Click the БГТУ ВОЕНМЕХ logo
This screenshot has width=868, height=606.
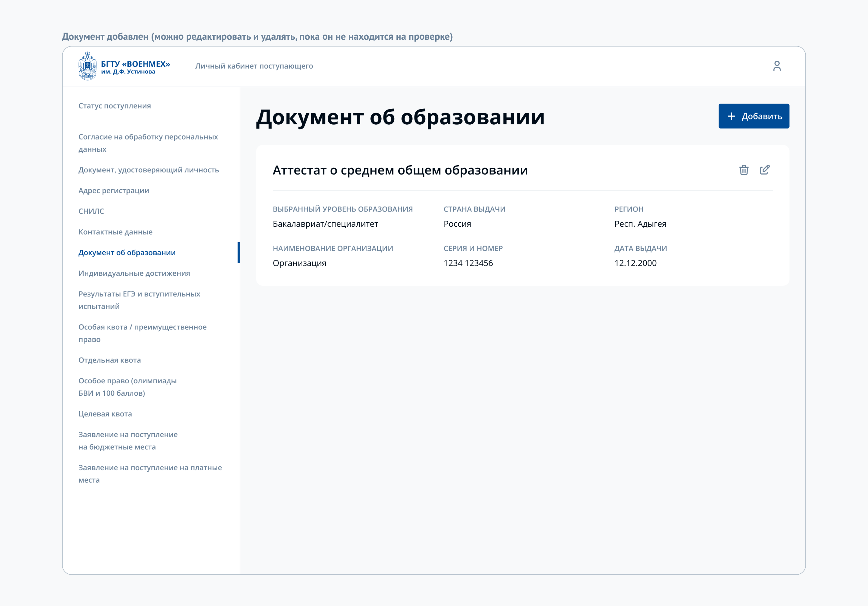point(124,66)
